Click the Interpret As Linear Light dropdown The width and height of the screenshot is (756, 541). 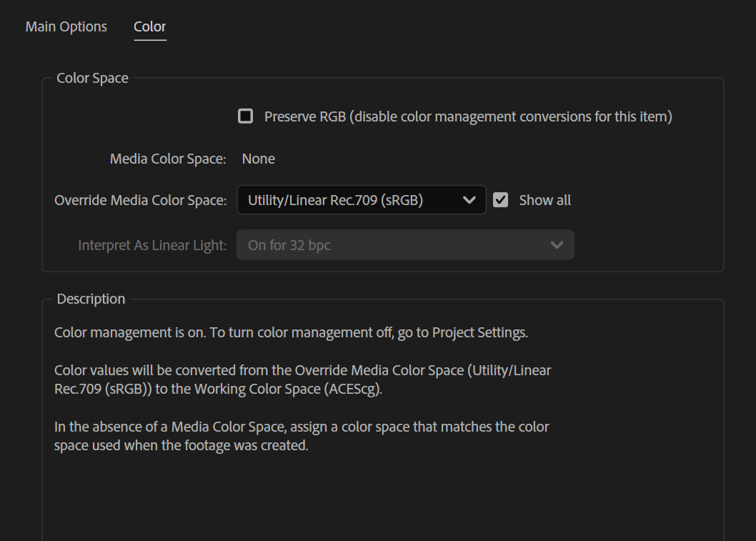(x=404, y=245)
